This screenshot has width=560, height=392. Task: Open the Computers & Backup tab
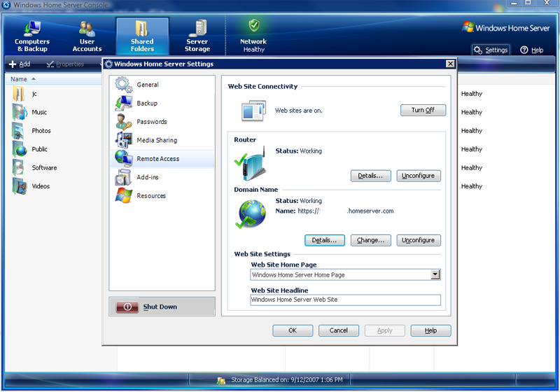[x=32, y=36]
